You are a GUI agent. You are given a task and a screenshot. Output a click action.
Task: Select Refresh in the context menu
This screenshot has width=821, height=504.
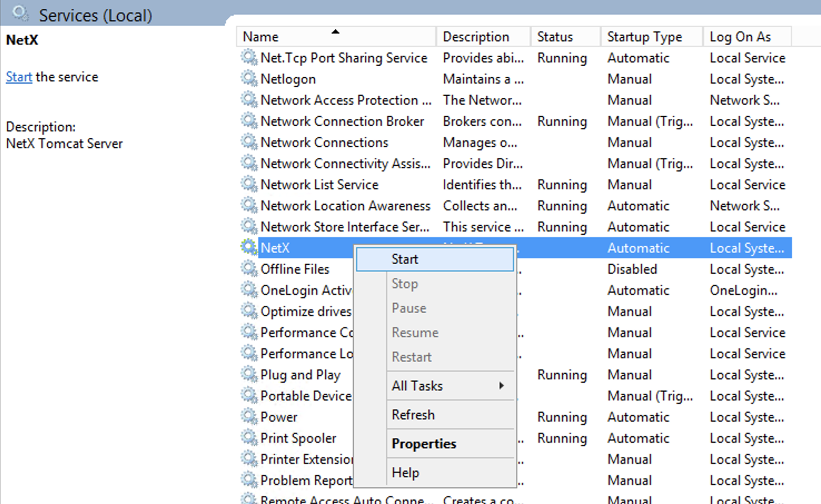tap(413, 415)
